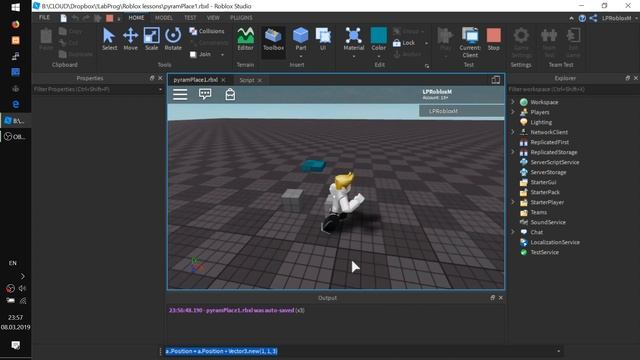The height and width of the screenshot is (360, 640).
Task: Click the Filter workspace search field
Action: [573, 89]
